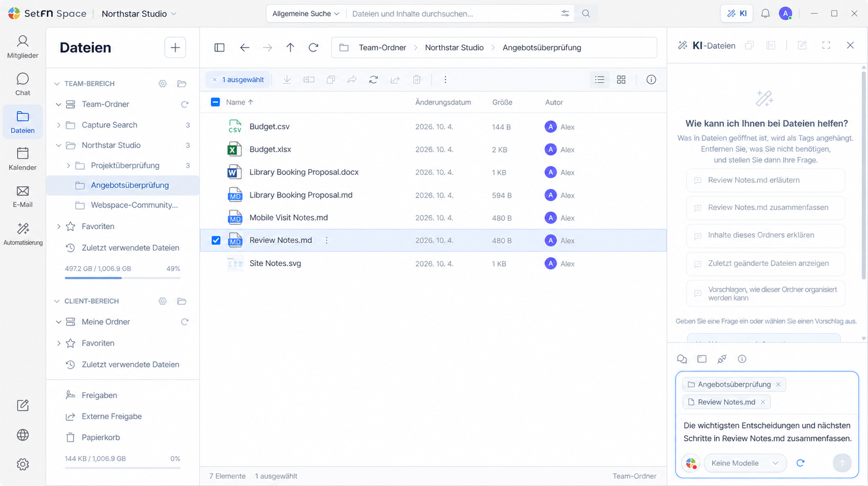Click the 497.2 GB storage usage bar
868x486 pixels.
click(x=122, y=278)
